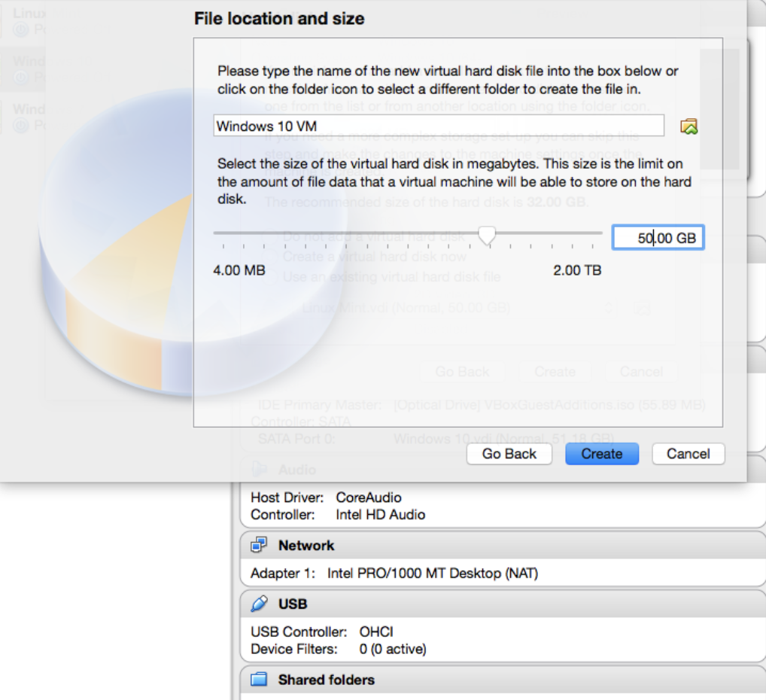
Task: Click the CoreAudio host driver value
Action: (369, 498)
